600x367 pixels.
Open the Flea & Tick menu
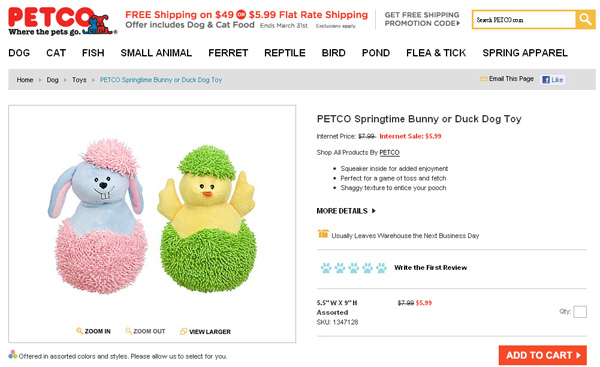[x=436, y=53]
